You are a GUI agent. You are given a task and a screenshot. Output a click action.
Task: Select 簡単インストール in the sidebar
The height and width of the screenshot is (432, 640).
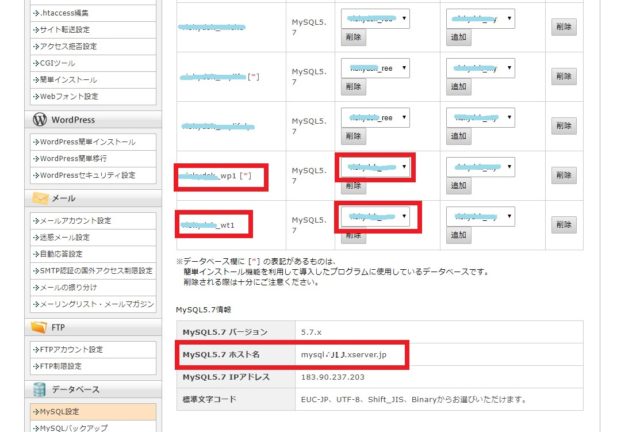coord(93,80)
